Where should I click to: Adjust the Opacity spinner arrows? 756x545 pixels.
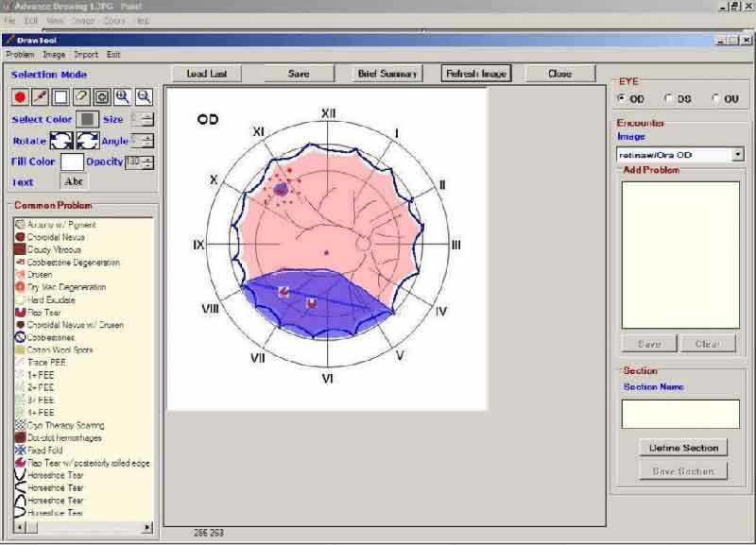pos(147,162)
